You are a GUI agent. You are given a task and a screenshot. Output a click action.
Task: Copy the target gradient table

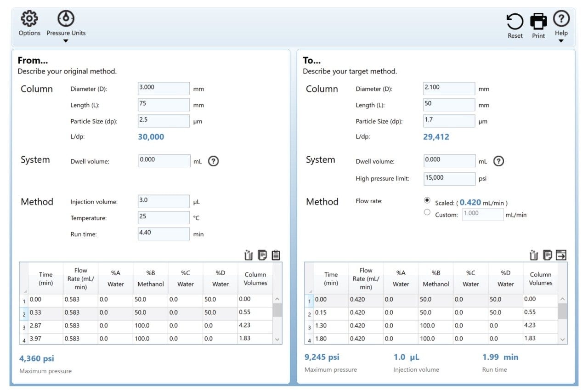[548, 255]
